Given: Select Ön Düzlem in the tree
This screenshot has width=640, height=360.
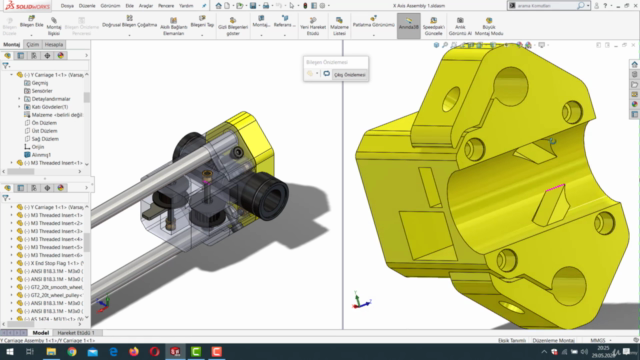Looking at the screenshot, I should click(x=44, y=123).
